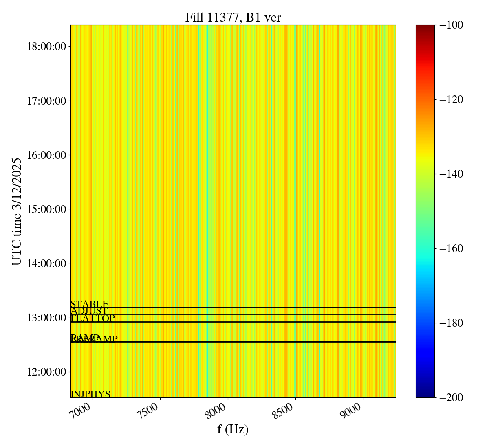This screenshot has height=448, width=489.
Task: Click the 'f (Hz)' x-axis label
Action: point(233,429)
